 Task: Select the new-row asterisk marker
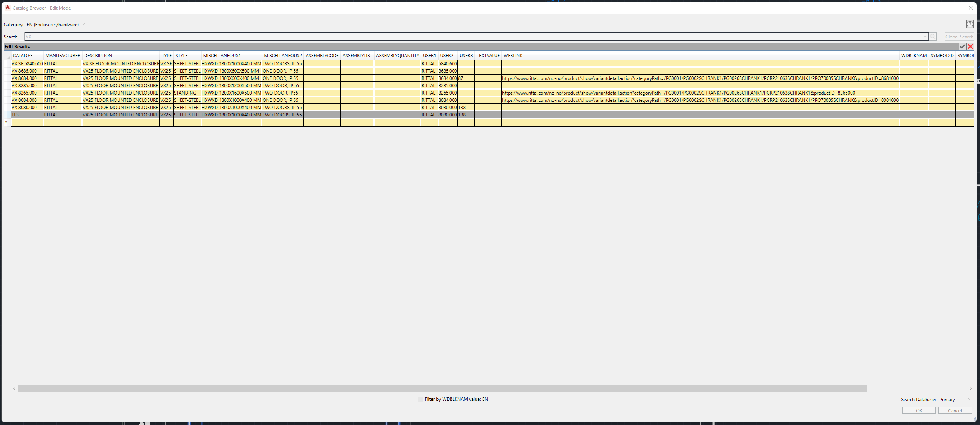pyautogui.click(x=7, y=122)
